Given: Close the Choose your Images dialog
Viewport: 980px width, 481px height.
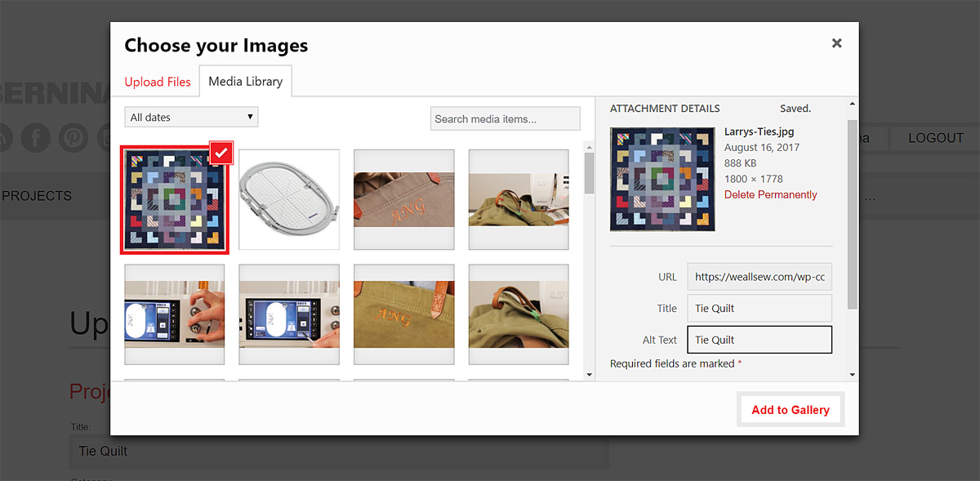Looking at the screenshot, I should pyautogui.click(x=836, y=43).
